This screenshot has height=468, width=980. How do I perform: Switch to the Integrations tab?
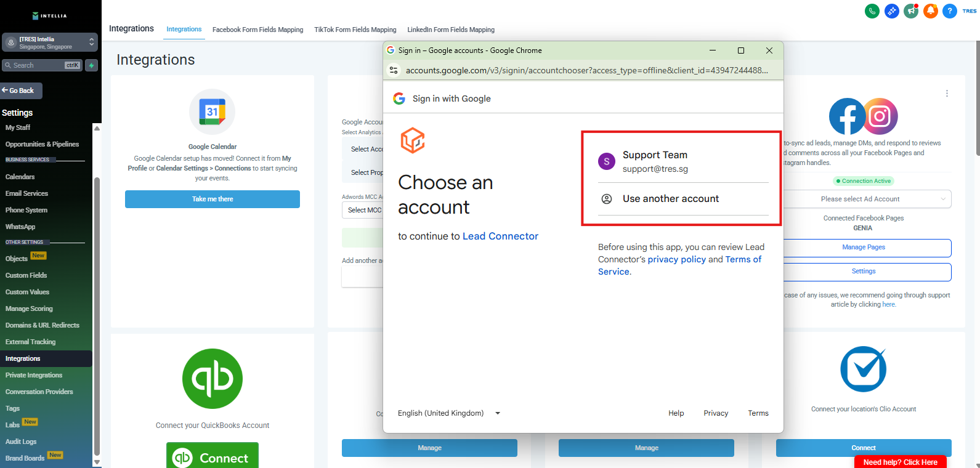point(184,29)
